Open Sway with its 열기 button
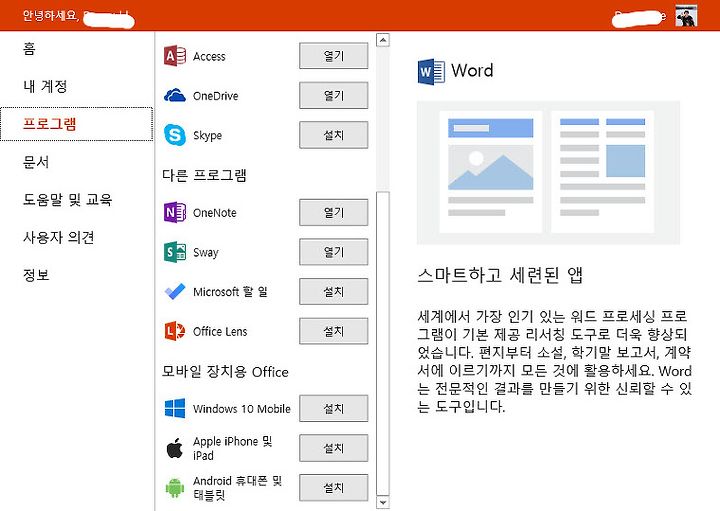Image resolution: width=720 pixels, height=511 pixels. [333, 252]
